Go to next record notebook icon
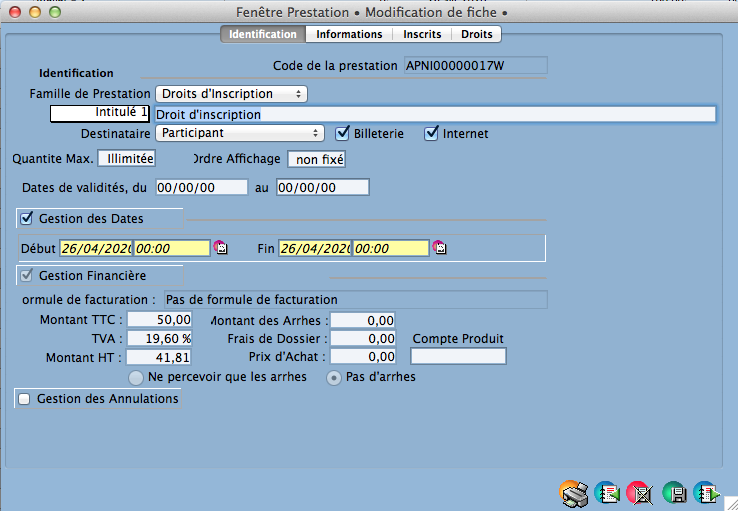The height and width of the screenshot is (511, 738). pos(707,493)
